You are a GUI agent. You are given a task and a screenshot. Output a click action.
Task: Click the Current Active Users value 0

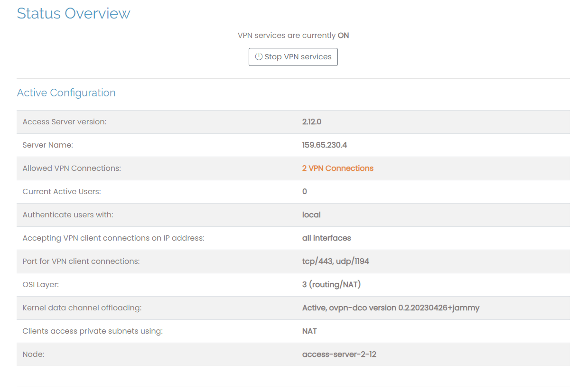pyautogui.click(x=304, y=191)
